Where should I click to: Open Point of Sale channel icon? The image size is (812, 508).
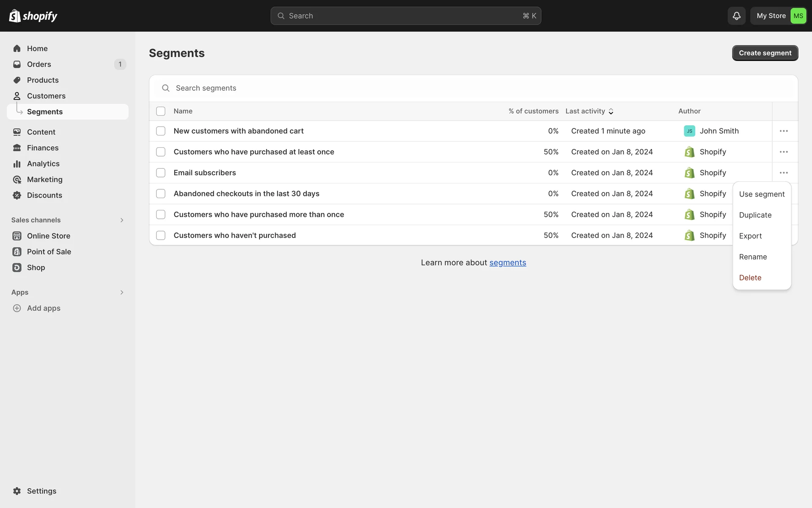click(x=17, y=252)
